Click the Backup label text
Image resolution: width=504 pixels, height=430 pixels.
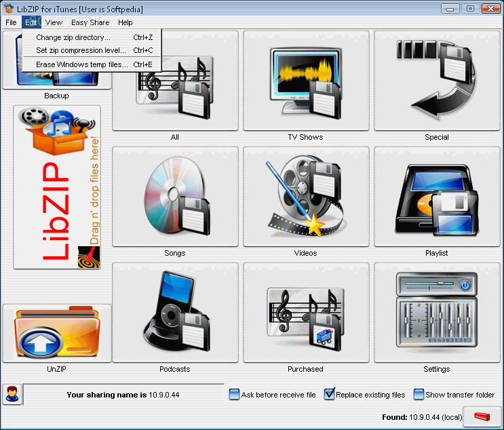[56, 96]
